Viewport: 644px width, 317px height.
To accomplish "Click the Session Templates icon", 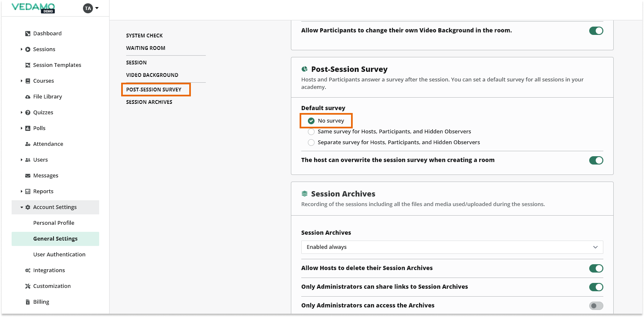I will point(28,65).
